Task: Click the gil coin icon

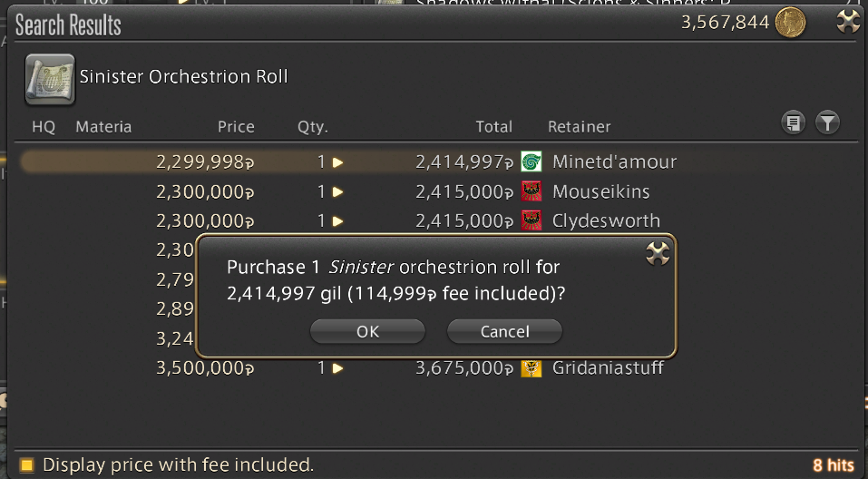Action: point(790,22)
